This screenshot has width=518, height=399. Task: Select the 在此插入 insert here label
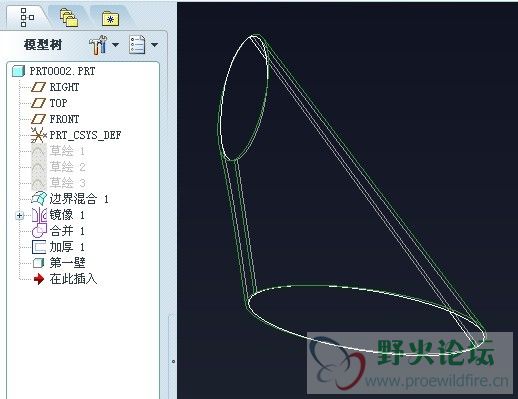73,279
